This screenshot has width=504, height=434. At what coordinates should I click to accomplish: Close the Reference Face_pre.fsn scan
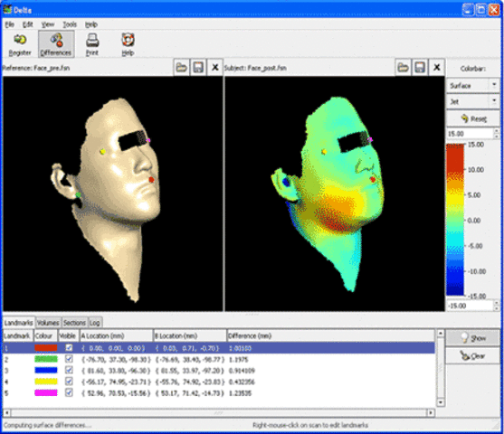pos(214,68)
